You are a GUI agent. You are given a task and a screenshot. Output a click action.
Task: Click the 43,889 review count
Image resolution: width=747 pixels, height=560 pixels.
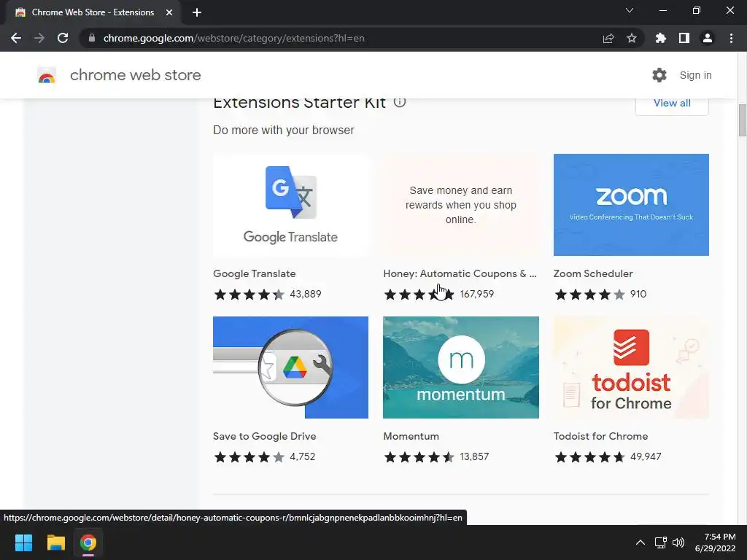(x=306, y=295)
